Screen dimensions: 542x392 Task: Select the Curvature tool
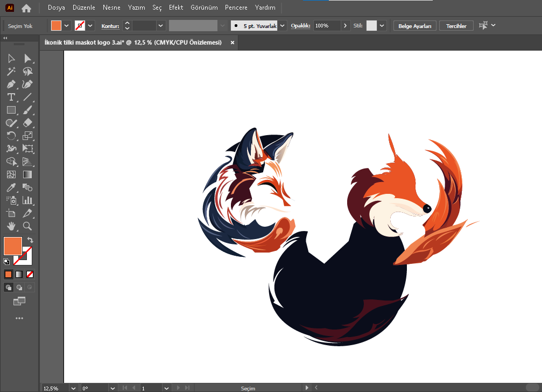point(27,85)
